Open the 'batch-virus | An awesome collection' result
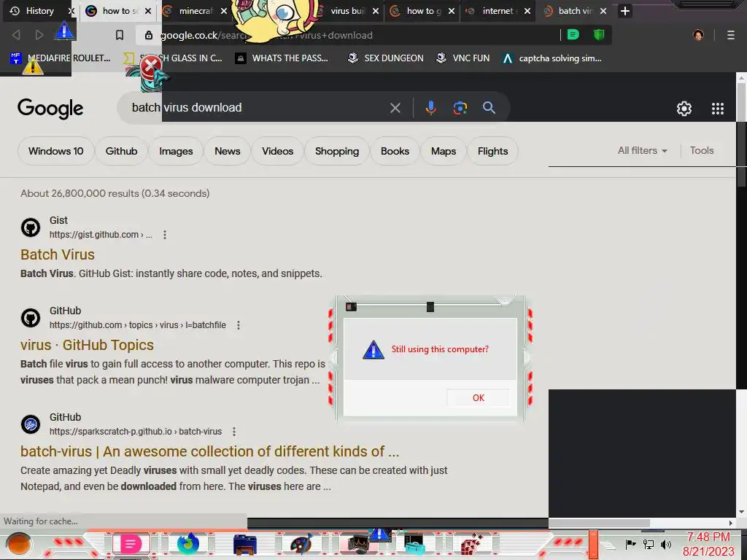747x560 pixels. 209,451
